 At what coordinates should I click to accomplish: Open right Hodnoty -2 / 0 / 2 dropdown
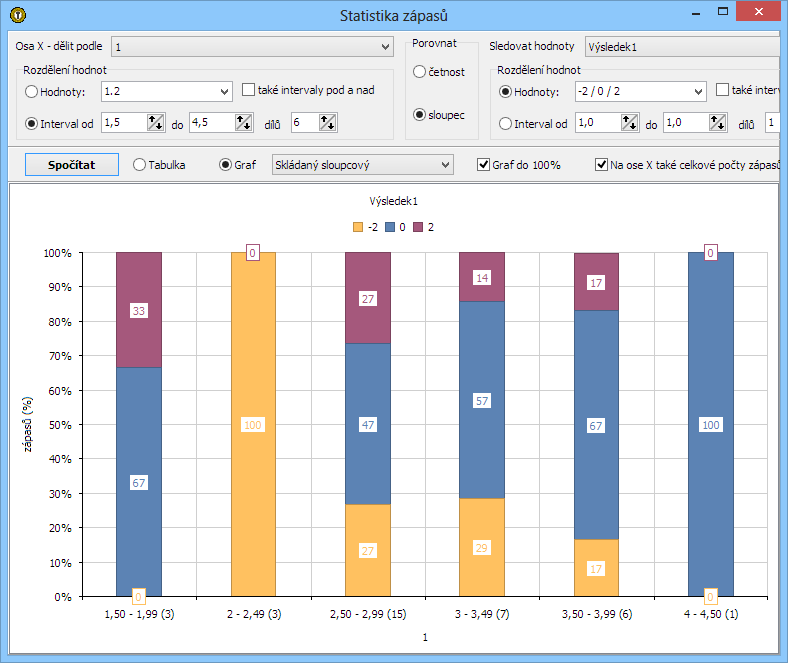click(641, 91)
